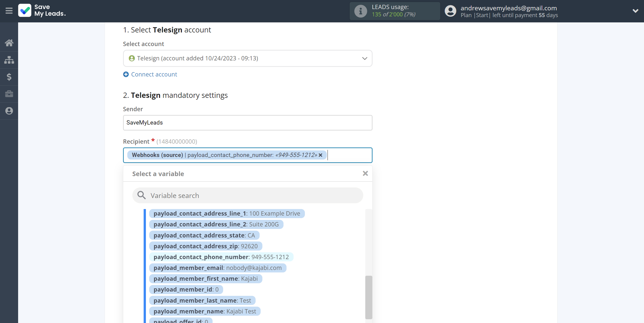Screen dimensions: 644x323
Task: Open the hamburger menu
Action: pos(9,11)
